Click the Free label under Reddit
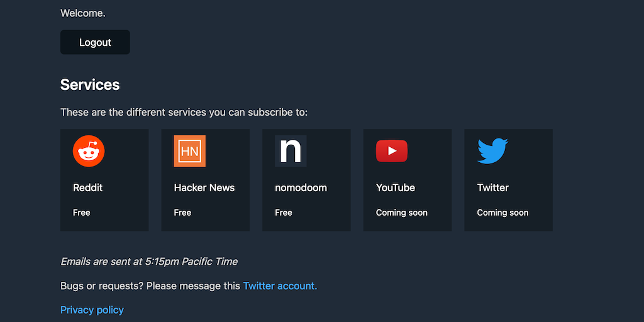The height and width of the screenshot is (322, 644). point(82,213)
